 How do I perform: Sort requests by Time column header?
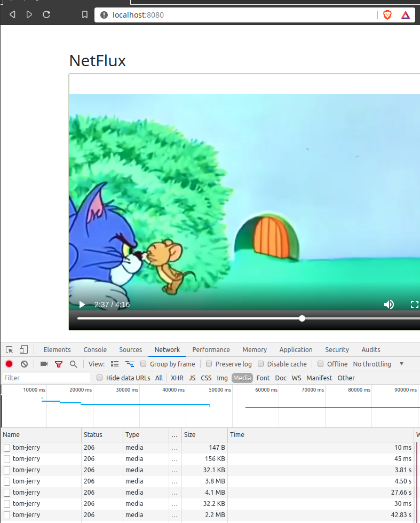click(x=321, y=435)
